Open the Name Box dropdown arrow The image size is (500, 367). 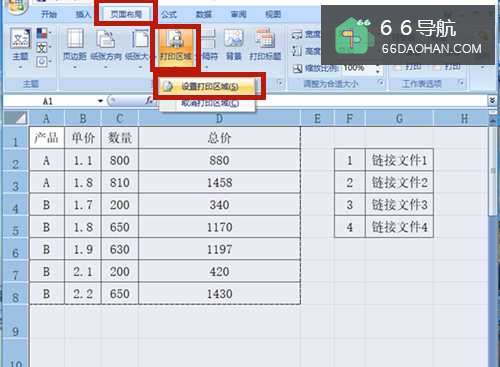pos(100,101)
